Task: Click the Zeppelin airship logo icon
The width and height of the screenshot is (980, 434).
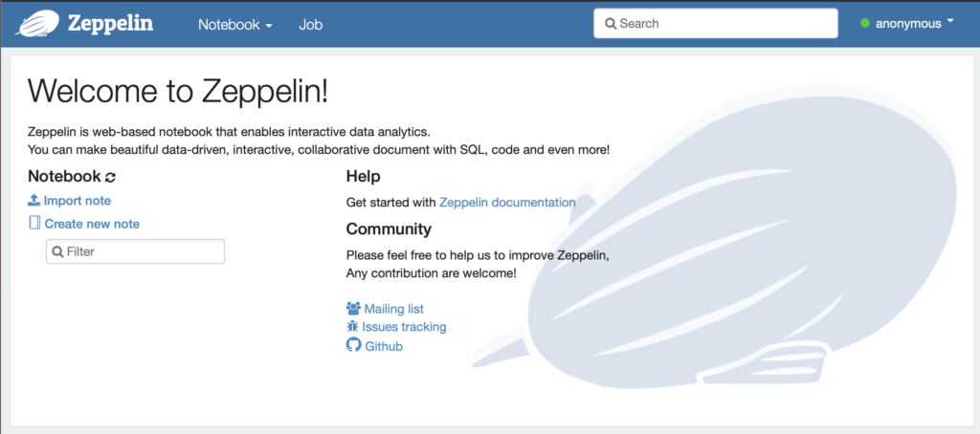Action: 38,23
